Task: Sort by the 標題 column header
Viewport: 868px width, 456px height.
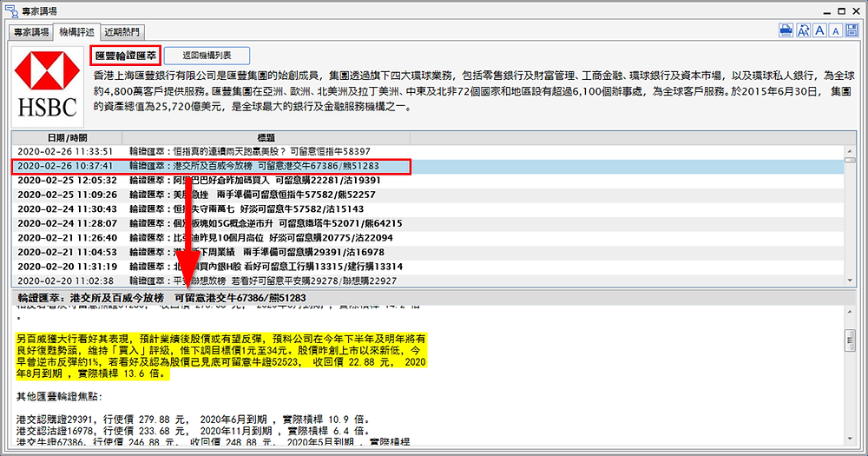Action: pos(266,137)
